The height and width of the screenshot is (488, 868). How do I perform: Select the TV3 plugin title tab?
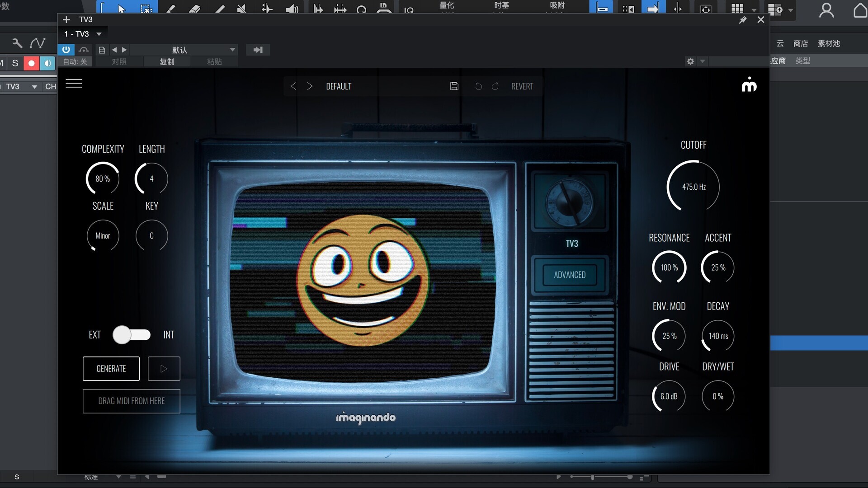pos(85,19)
